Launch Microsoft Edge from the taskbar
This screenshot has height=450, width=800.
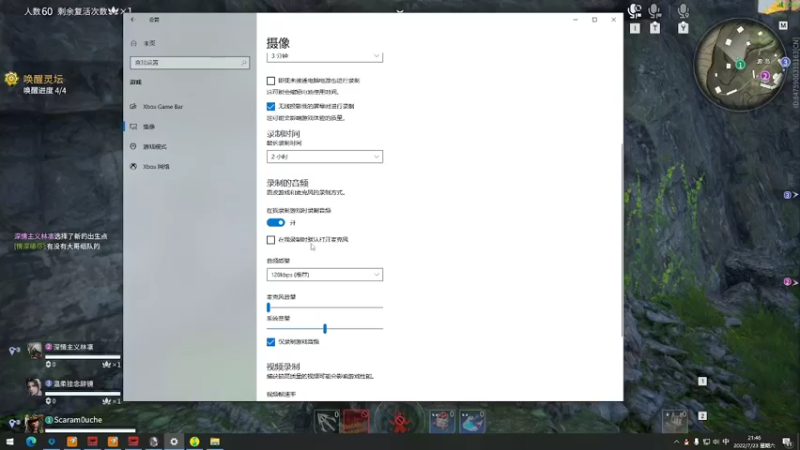pos(31,441)
